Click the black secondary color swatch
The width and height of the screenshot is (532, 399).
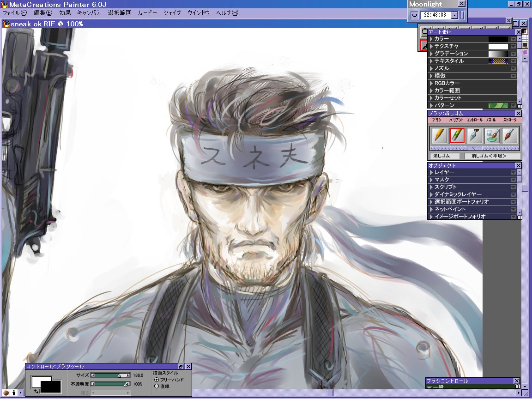(x=50, y=387)
